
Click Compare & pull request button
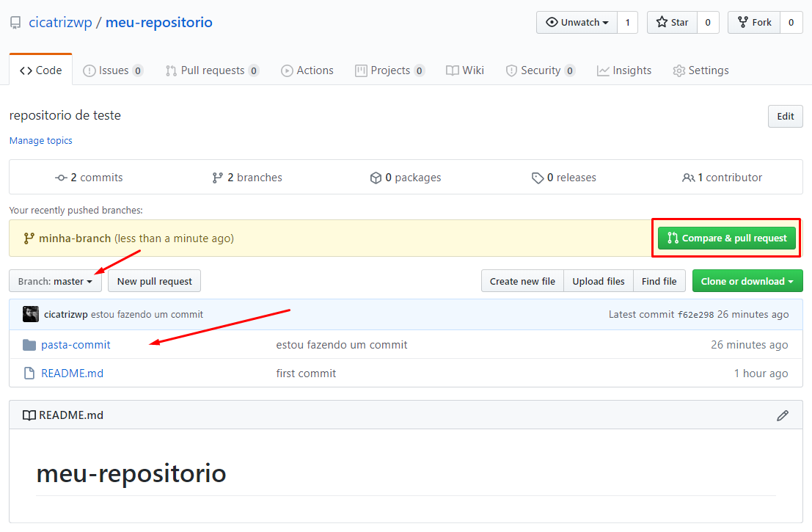pos(727,238)
